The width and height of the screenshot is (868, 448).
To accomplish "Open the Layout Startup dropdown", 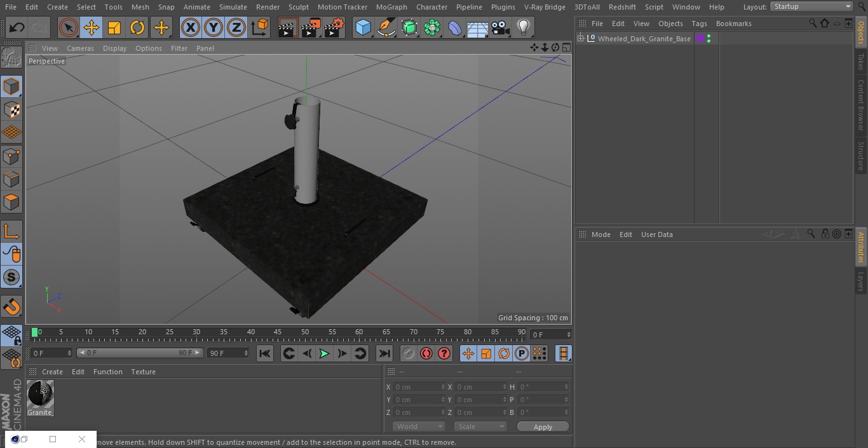I will [812, 6].
